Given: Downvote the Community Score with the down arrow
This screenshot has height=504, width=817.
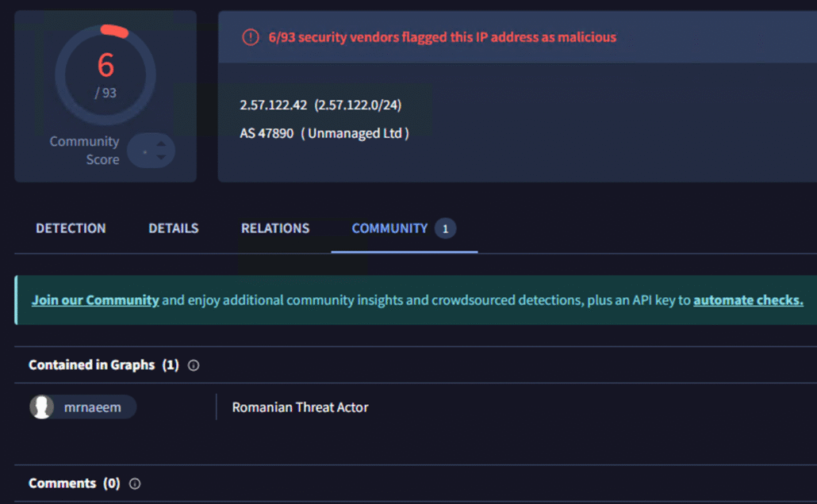Looking at the screenshot, I should 161,157.
